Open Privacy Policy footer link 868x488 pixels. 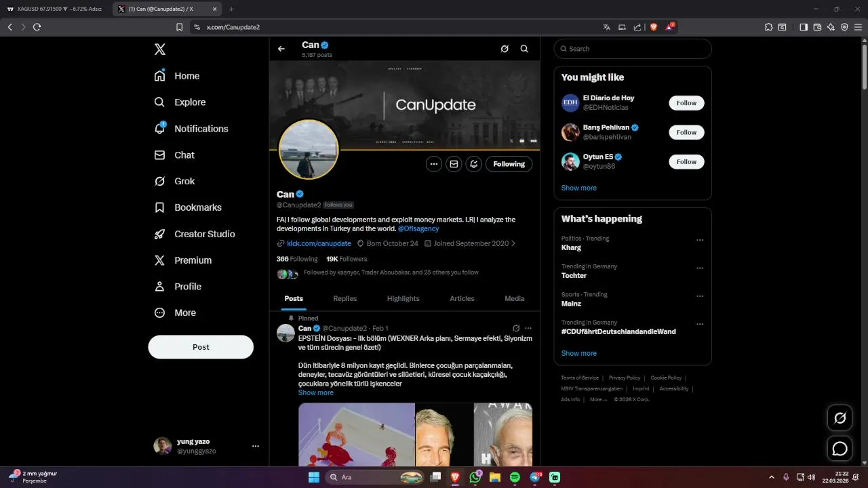point(625,378)
